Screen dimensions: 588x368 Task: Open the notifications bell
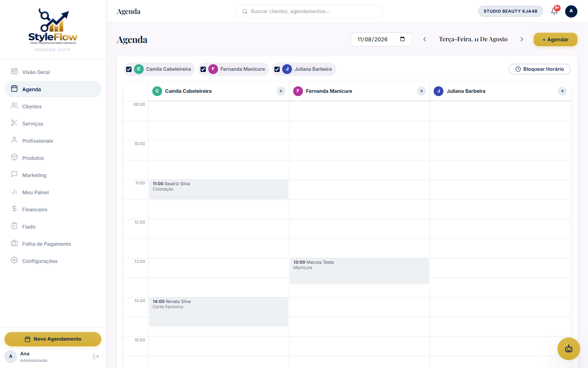(x=554, y=11)
